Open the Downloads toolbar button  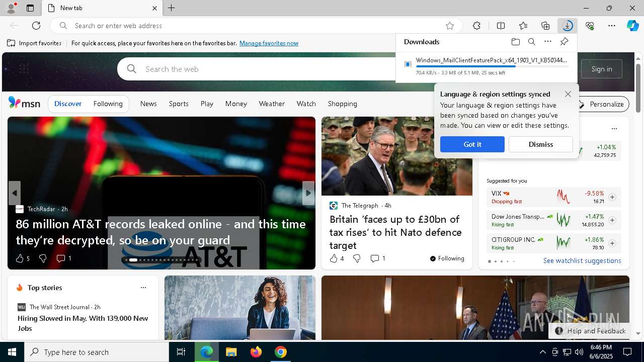568,26
